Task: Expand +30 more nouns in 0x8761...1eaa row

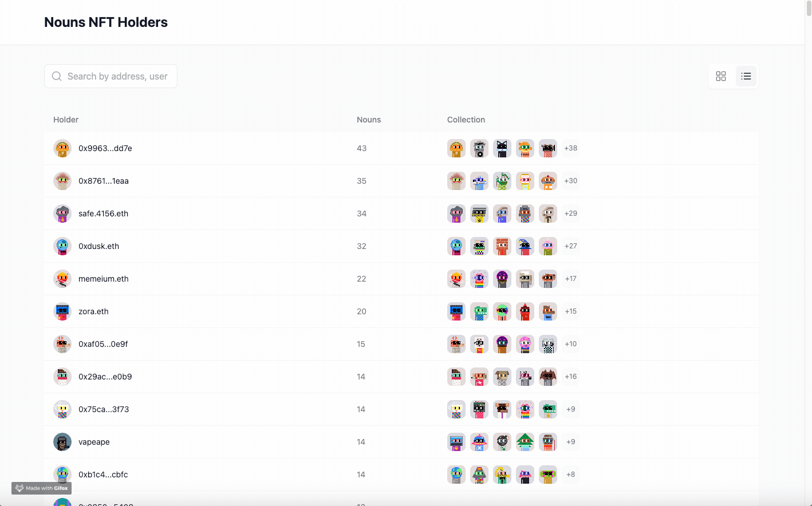Action: (570, 181)
